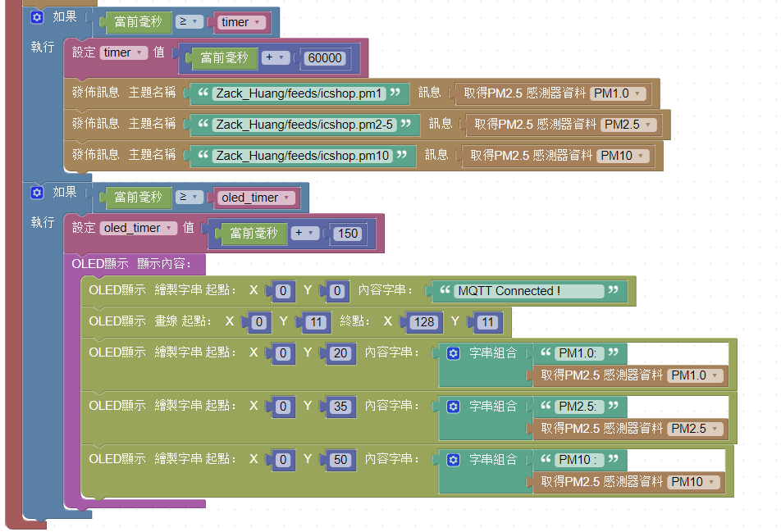This screenshot has height=532, width=781.
Task: Open PM10 sensor dropdown in publish block
Action: (x=623, y=157)
